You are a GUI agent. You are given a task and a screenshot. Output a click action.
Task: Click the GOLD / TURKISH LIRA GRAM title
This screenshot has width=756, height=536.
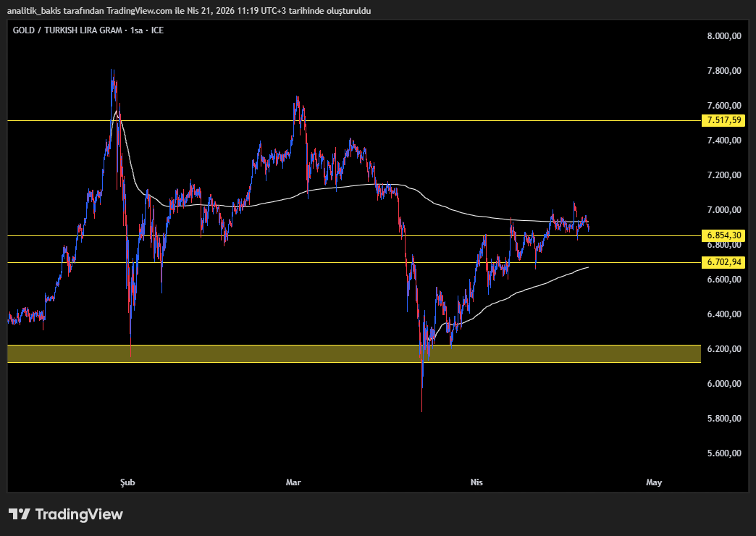[67, 30]
